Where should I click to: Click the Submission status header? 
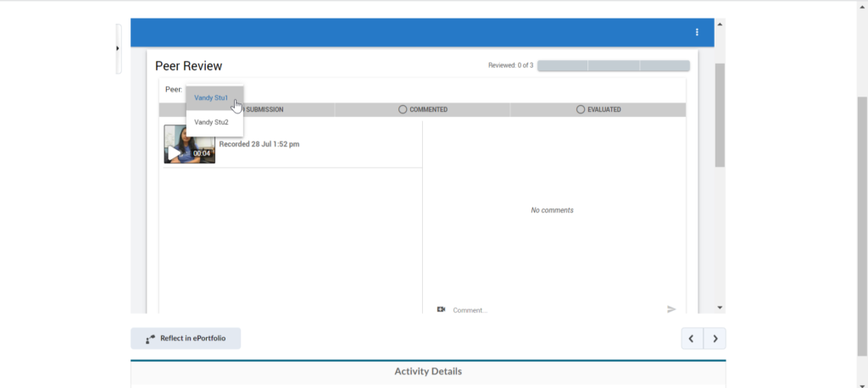click(263, 109)
